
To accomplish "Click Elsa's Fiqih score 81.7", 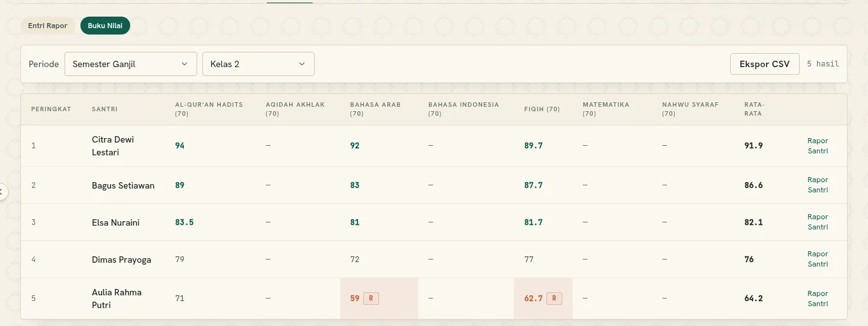I will pos(534,222).
